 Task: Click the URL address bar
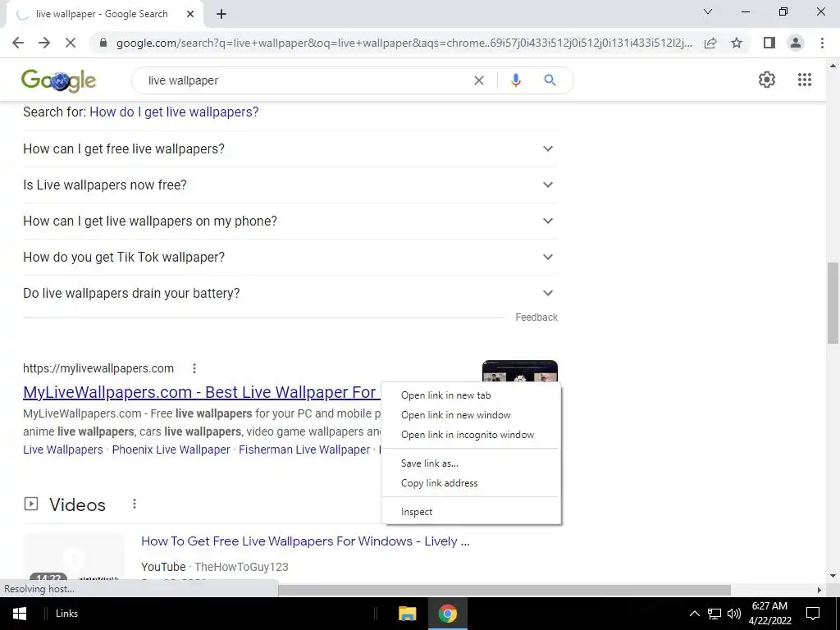[404, 43]
